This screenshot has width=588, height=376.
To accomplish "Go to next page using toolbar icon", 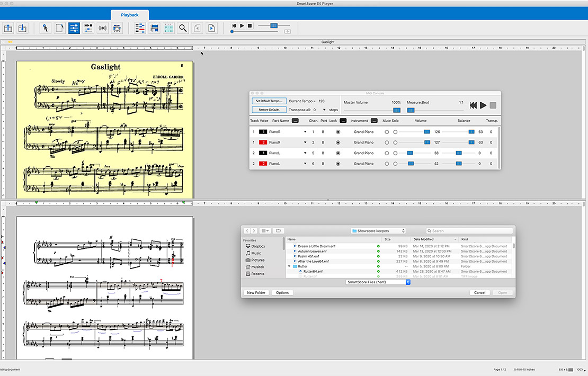I will tap(211, 28).
